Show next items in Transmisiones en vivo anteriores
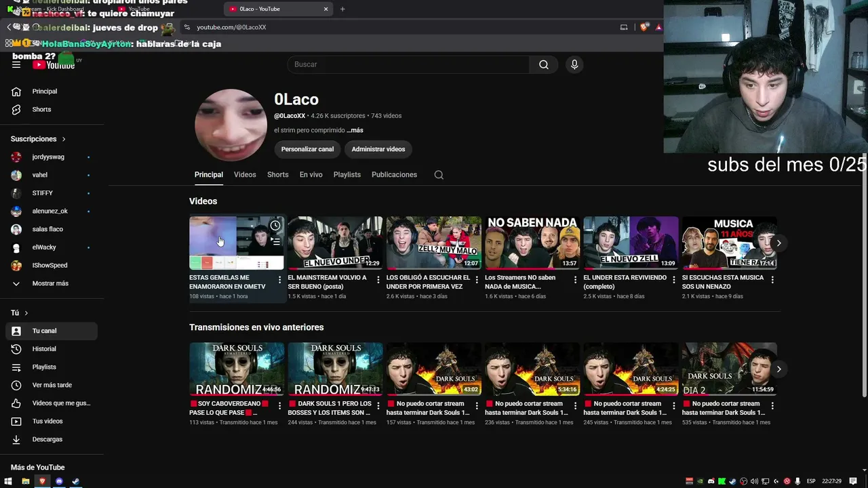The height and width of the screenshot is (488, 868). click(x=778, y=369)
